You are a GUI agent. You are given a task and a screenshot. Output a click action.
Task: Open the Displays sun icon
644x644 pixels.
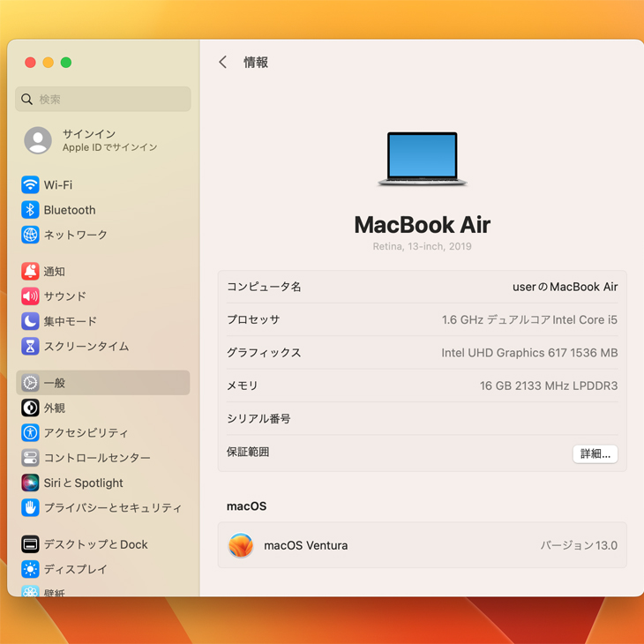tap(30, 569)
